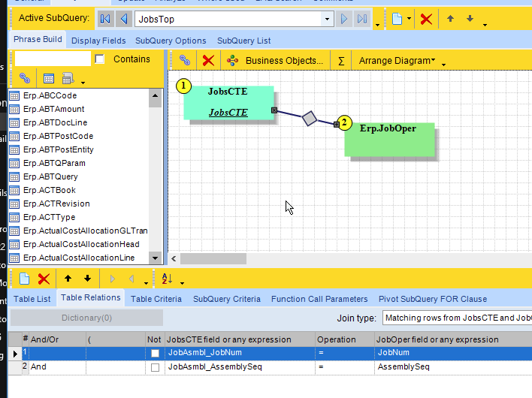Viewport: 532px width, 398px height.
Task: Go to last subquery navigation button
Action: [x=362, y=19]
